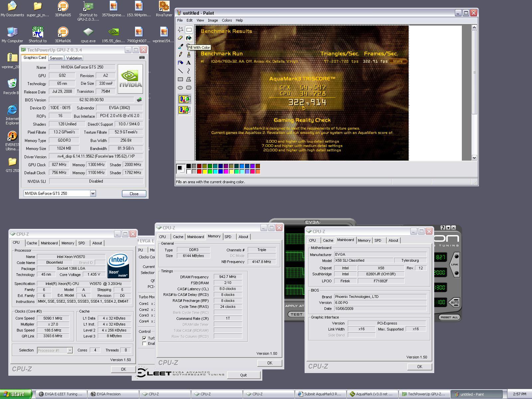The image size is (532, 399).
Task: Click OK in the CPU-Z CPU window
Action: click(123, 369)
